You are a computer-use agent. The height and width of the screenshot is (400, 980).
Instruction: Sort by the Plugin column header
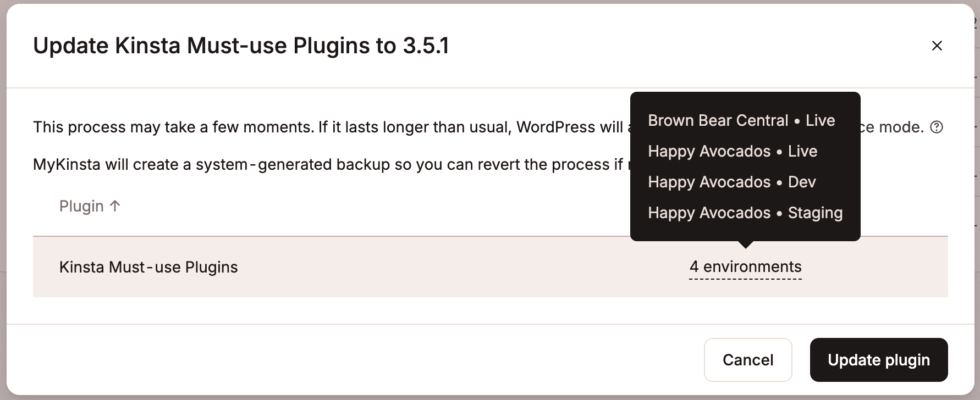pos(90,206)
